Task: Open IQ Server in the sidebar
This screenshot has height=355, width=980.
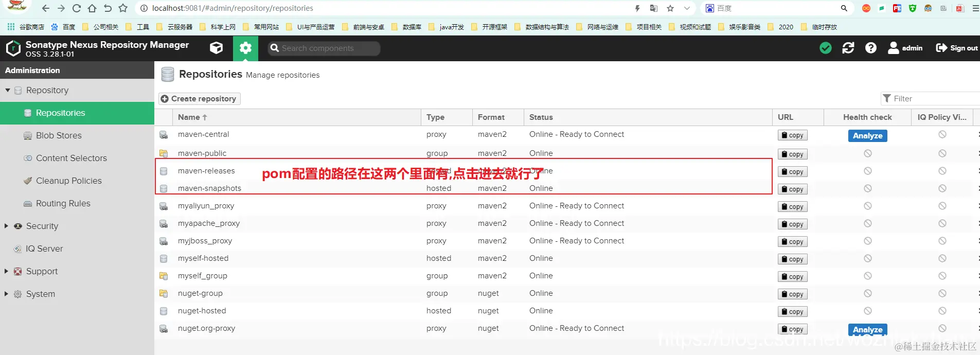Action: 77,248
